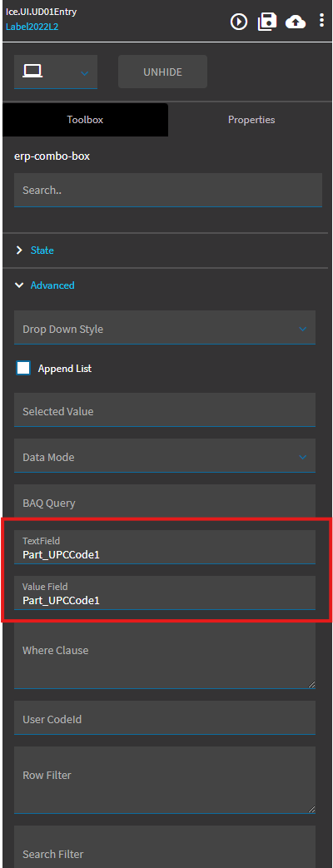Click the BAQ Query field

click(165, 502)
